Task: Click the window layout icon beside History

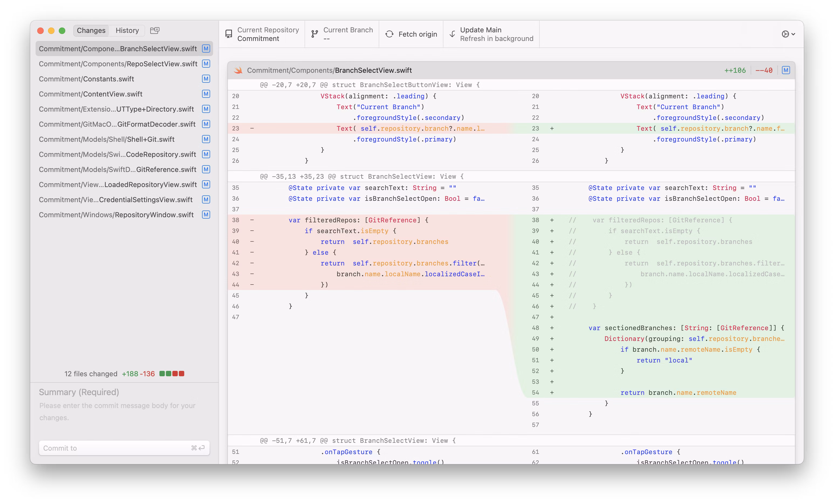Action: [x=155, y=30]
